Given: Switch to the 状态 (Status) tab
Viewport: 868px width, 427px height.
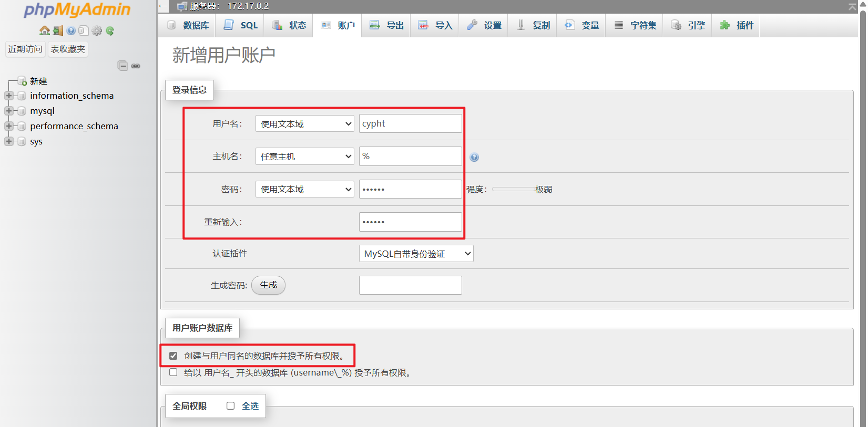Looking at the screenshot, I should click(289, 25).
